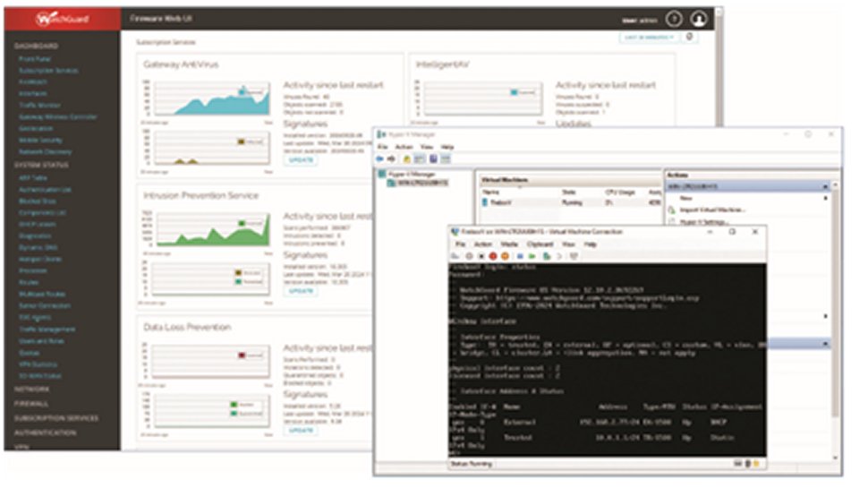
Task: Click the orange Save icon in VM toolbar
Action: click(505, 256)
